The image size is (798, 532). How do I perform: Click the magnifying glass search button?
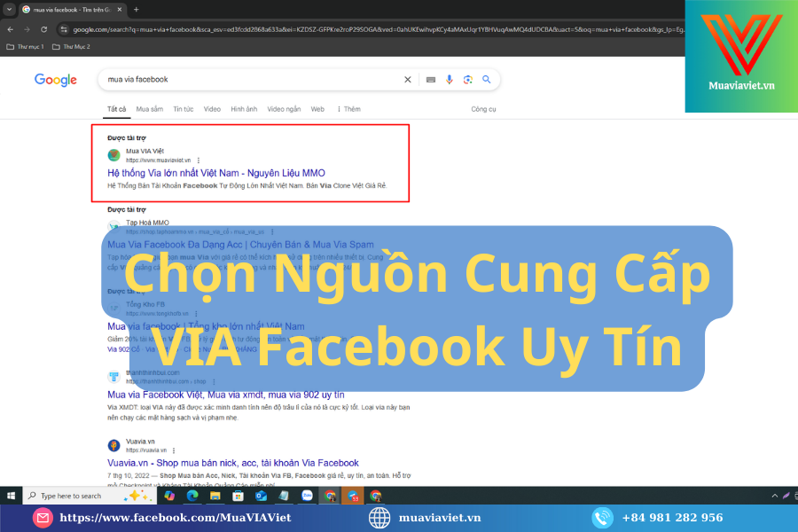487,80
